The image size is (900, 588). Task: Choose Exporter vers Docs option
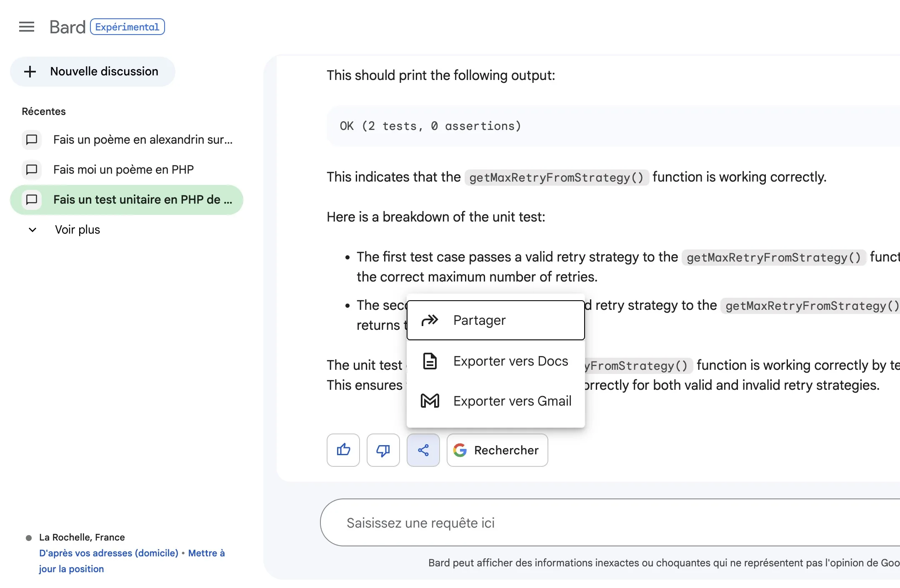[x=510, y=361]
